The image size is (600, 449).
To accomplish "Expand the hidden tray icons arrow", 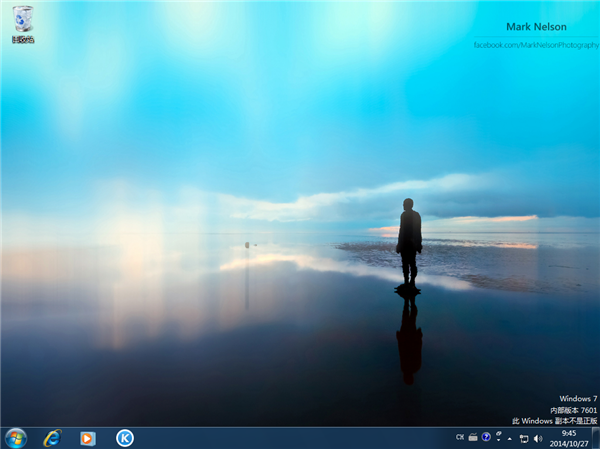I will [x=510, y=439].
